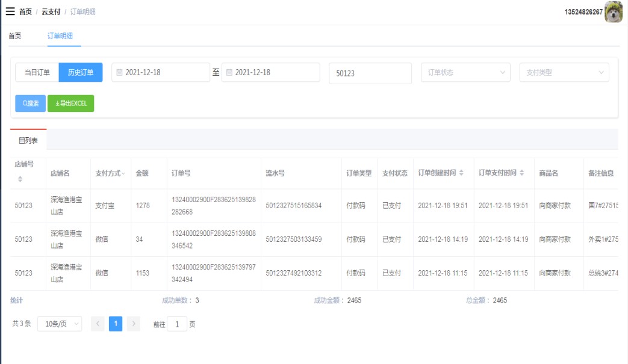Go to previous page arrow

pos(98,324)
